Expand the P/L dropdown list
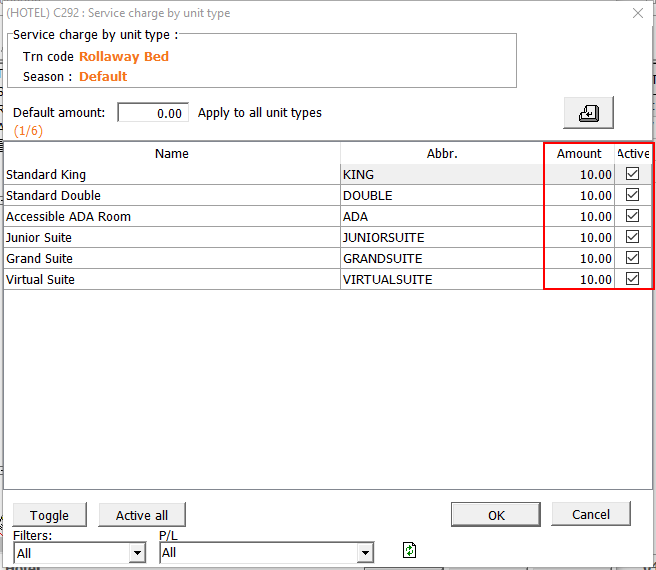Screen dimensions: 656x570 (365, 553)
